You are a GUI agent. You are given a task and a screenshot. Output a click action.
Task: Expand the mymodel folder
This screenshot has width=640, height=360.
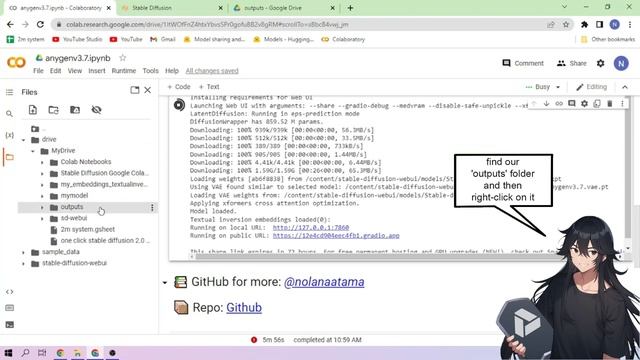point(42,196)
